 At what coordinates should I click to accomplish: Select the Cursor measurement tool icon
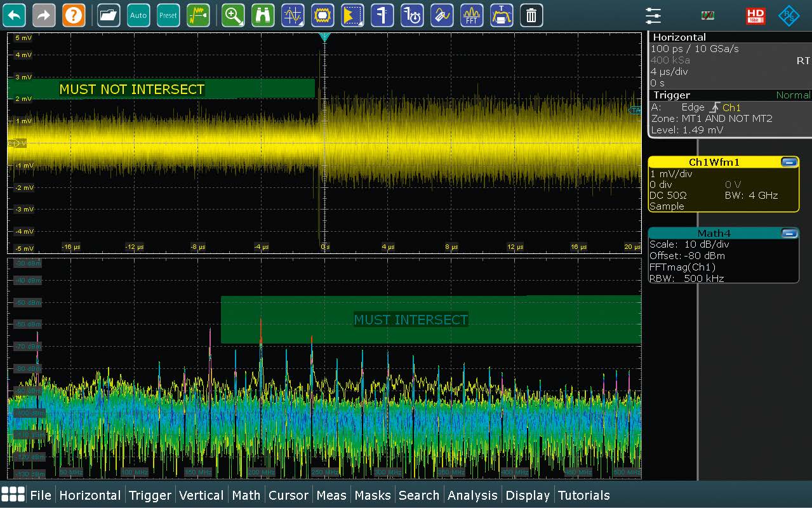tap(293, 15)
